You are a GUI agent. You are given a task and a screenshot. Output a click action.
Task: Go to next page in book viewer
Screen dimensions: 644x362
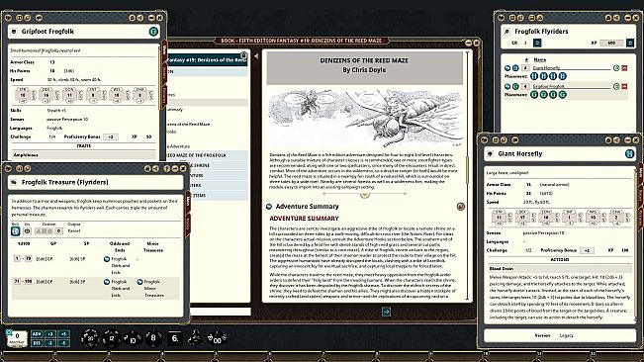[386, 312]
